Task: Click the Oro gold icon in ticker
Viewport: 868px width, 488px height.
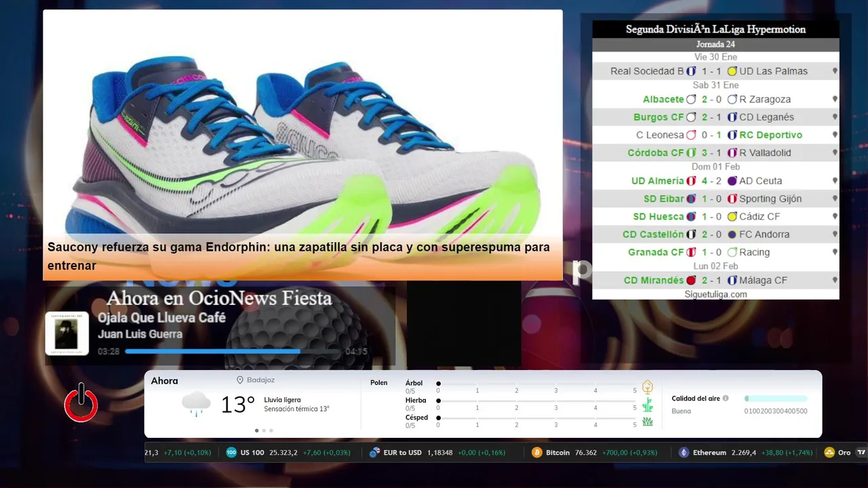Action: [829, 453]
